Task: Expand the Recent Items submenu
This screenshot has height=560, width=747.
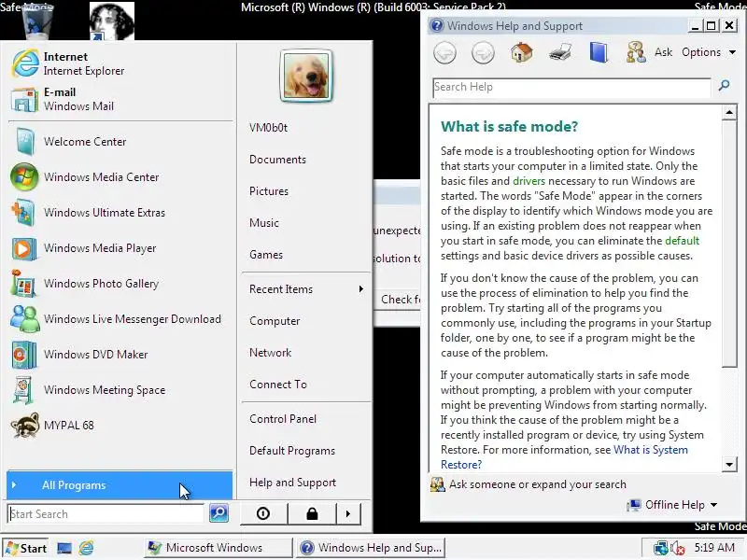Action: pos(306,289)
